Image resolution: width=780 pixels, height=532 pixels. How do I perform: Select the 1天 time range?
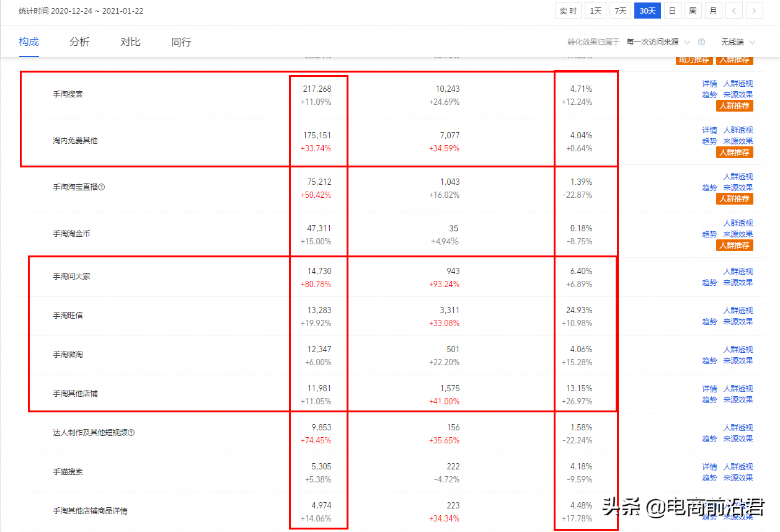coord(595,11)
